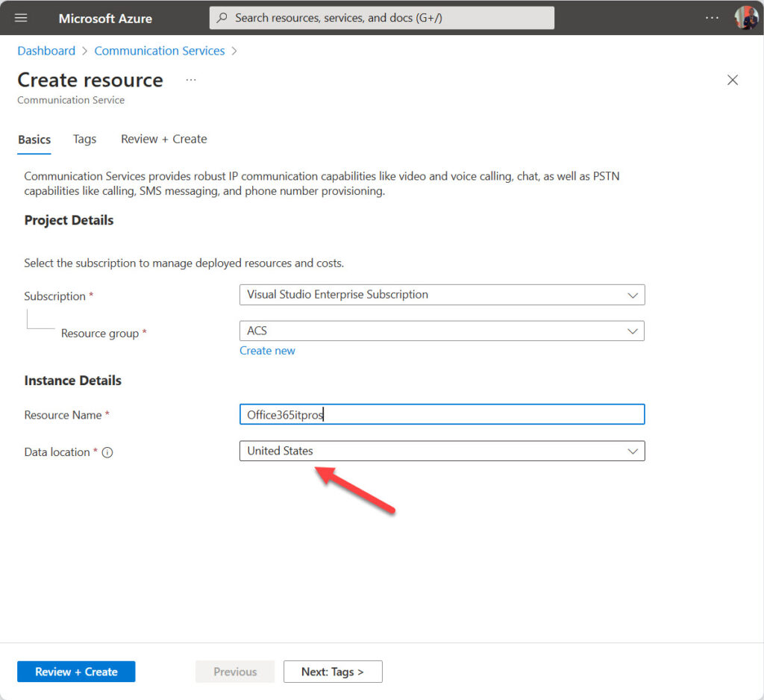
Task: Click the Resource Name label
Action: pos(63,416)
